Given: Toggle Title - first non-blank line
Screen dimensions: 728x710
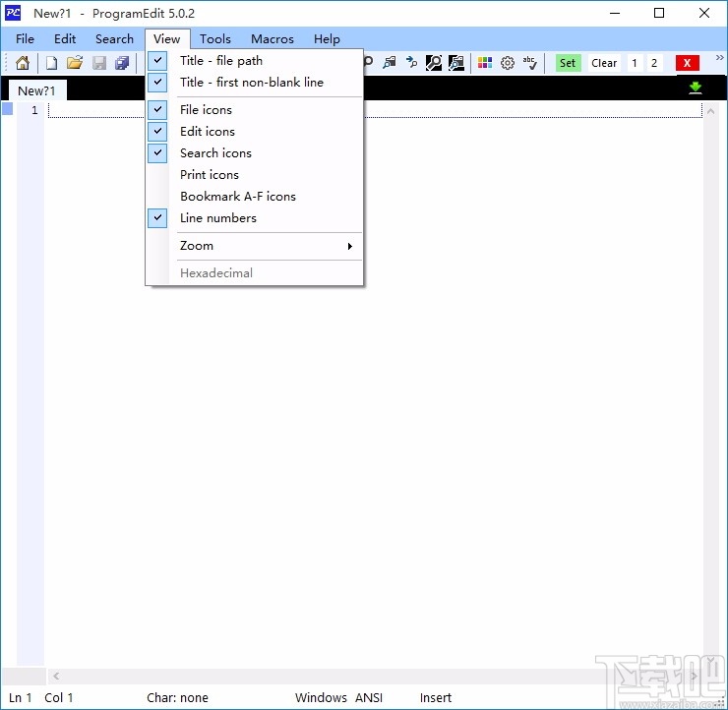Looking at the screenshot, I should (254, 83).
